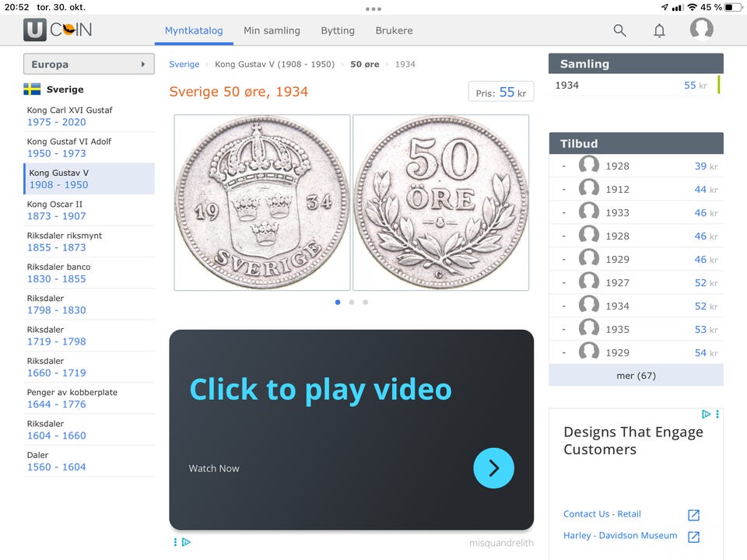Open Riksdaler banco 1830 - 1855
Image resolution: width=747 pixels, height=560 pixels.
click(89, 273)
